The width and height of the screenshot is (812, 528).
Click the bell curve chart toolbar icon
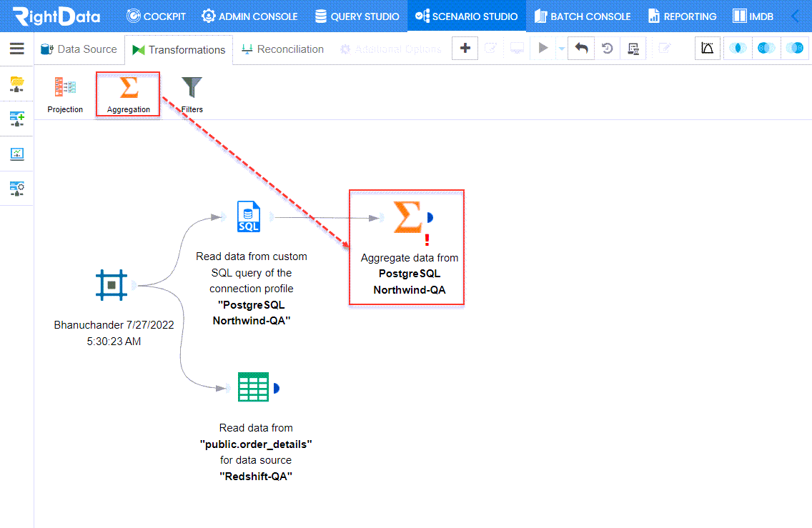pyautogui.click(x=708, y=49)
